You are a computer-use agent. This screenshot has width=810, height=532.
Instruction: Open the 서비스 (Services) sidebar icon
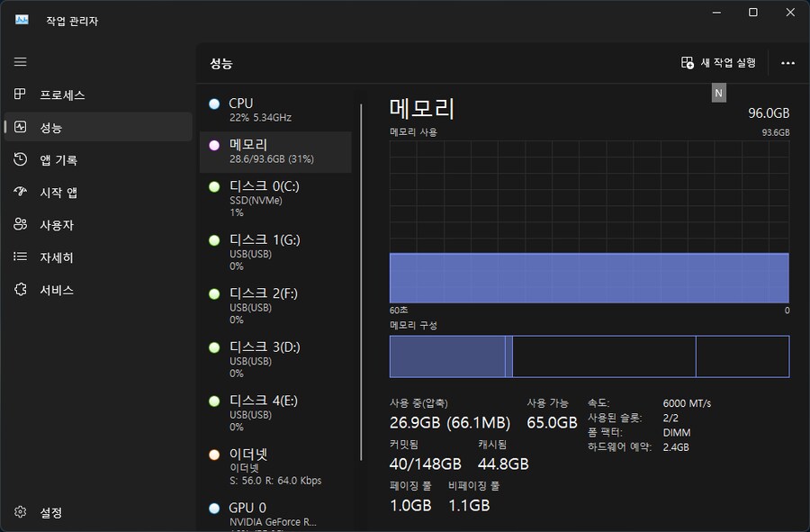click(x=21, y=290)
